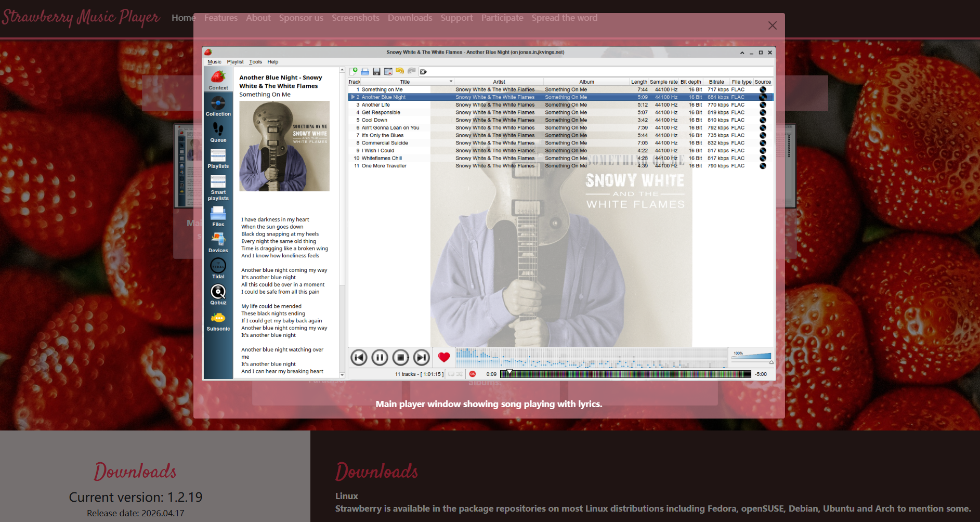Select track 'Cool Down' row
This screenshot has width=980, height=522.
[561, 120]
